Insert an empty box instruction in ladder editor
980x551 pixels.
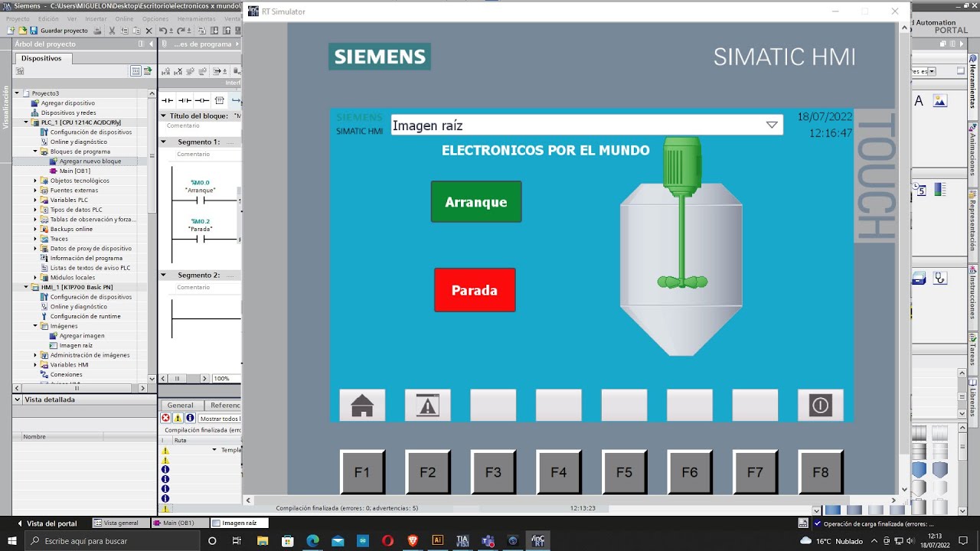pos(220,100)
